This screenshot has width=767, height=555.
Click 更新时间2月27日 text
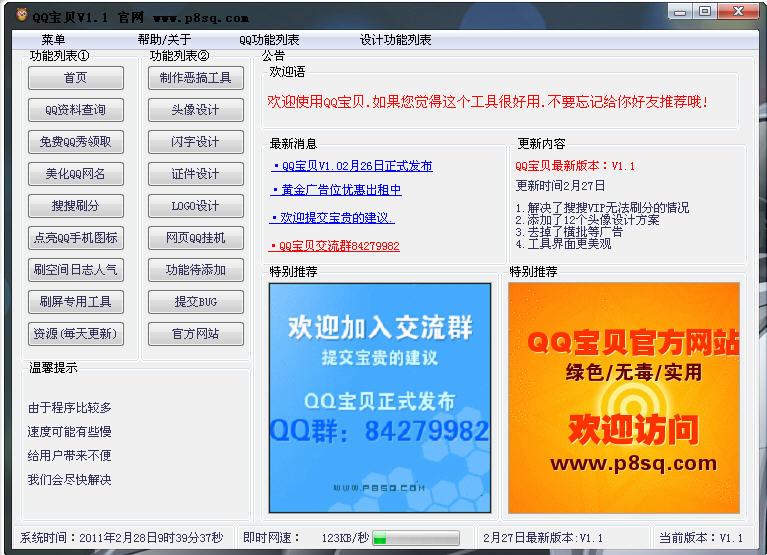click(560, 186)
